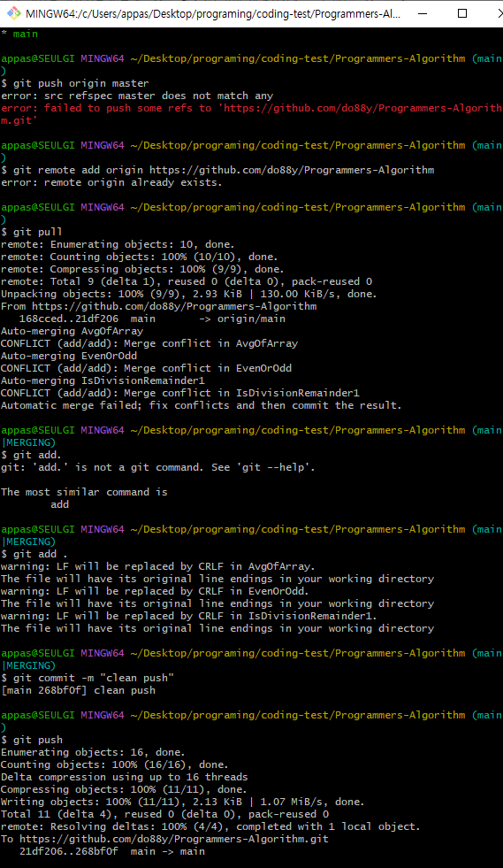
Task: Click the git commit -m "clean push" command
Action: [x=88, y=678]
